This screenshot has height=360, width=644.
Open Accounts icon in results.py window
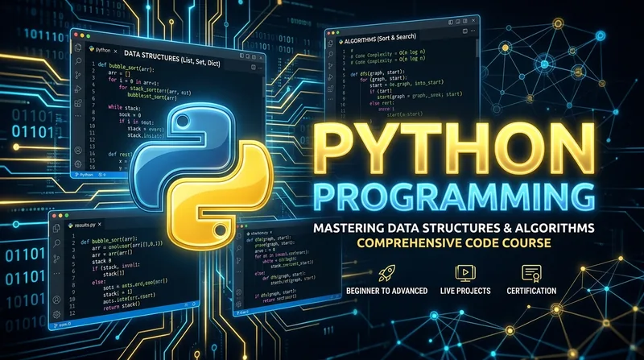click(56, 300)
